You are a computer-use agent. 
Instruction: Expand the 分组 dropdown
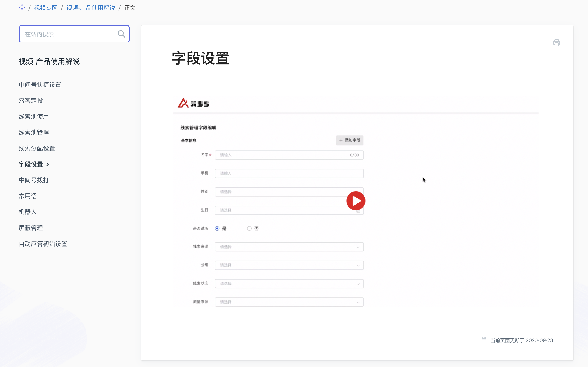tap(289, 265)
